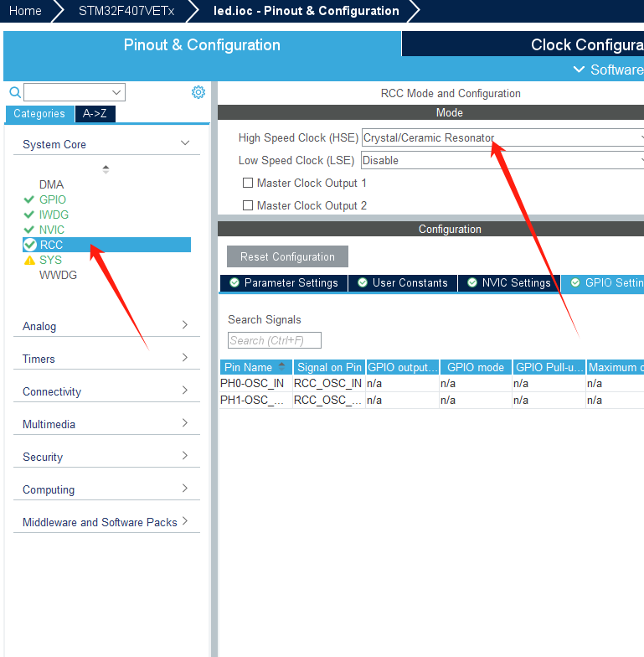This screenshot has width=644, height=657.
Task: Click led.ioc - Pinout & Configuration breadcrumb
Action: [x=307, y=11]
